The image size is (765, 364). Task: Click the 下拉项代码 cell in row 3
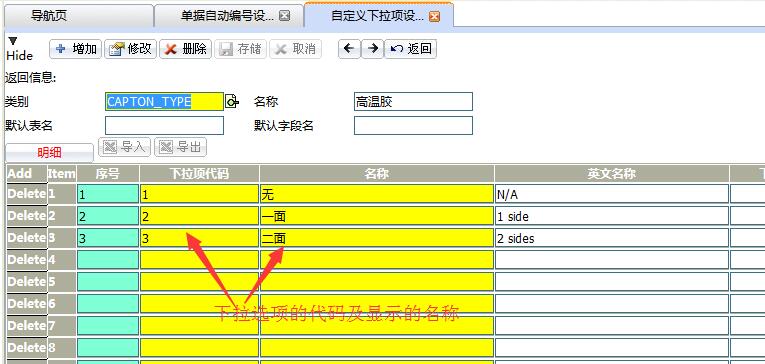tap(199, 238)
